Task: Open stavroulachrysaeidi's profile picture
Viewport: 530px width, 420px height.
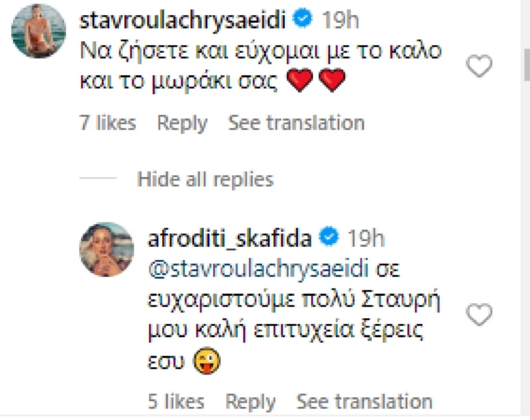Action: (x=38, y=29)
